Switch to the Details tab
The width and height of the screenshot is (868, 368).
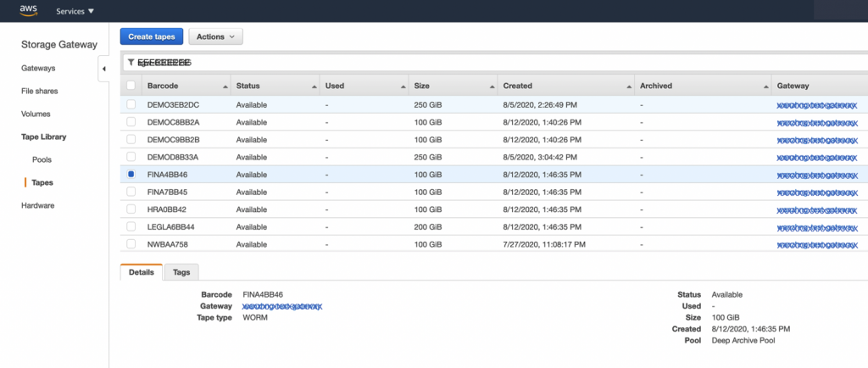point(142,272)
